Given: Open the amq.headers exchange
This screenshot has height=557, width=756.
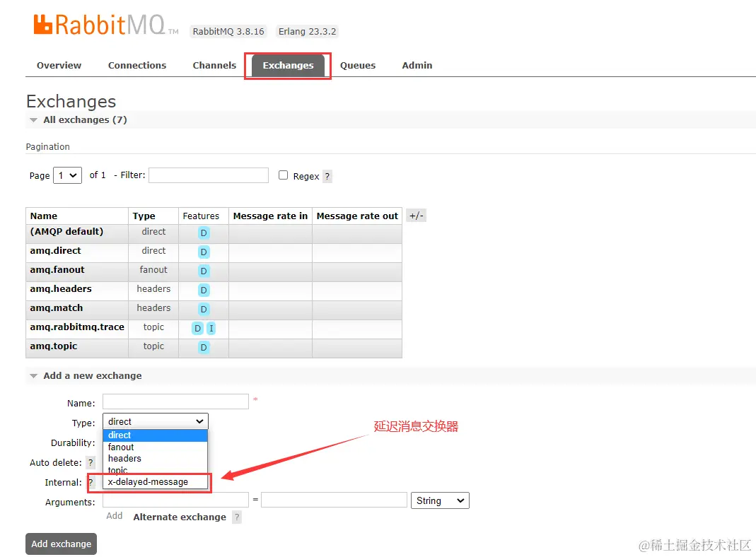Looking at the screenshot, I should [61, 288].
